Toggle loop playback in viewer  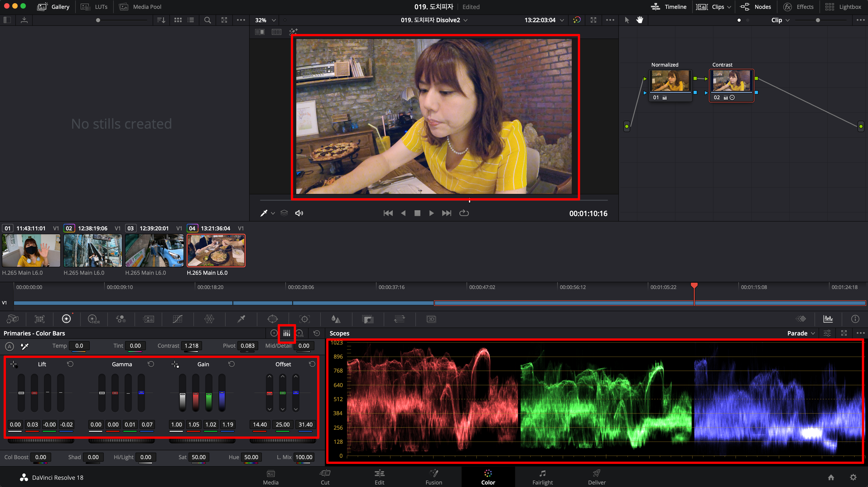pos(464,213)
